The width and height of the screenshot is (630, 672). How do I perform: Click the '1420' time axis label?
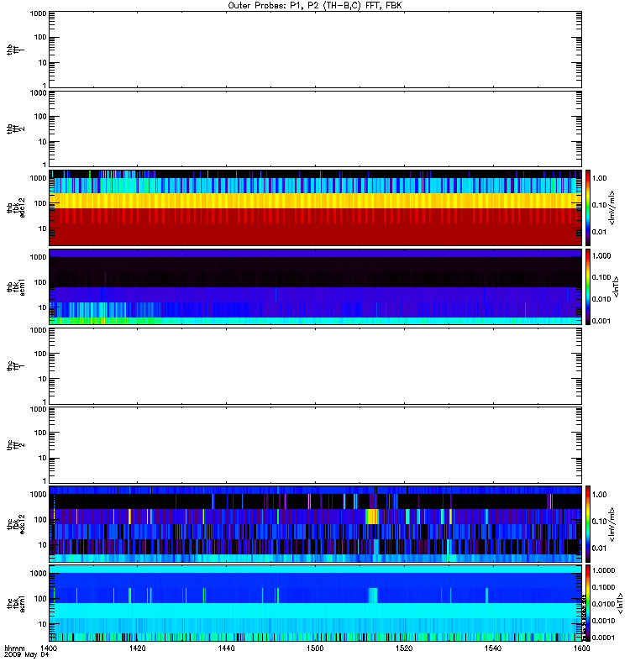(137, 648)
